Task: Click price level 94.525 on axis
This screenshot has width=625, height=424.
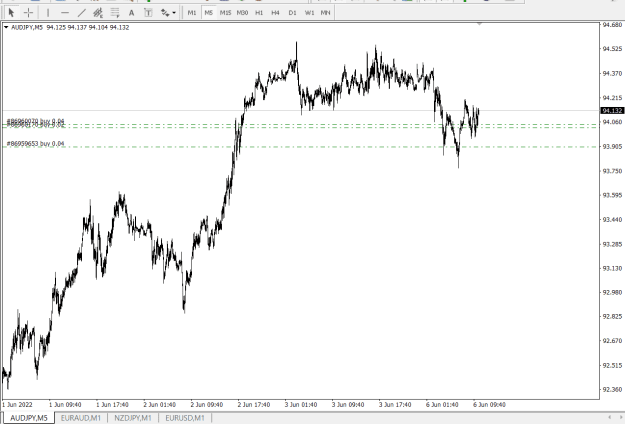Action: (612, 49)
